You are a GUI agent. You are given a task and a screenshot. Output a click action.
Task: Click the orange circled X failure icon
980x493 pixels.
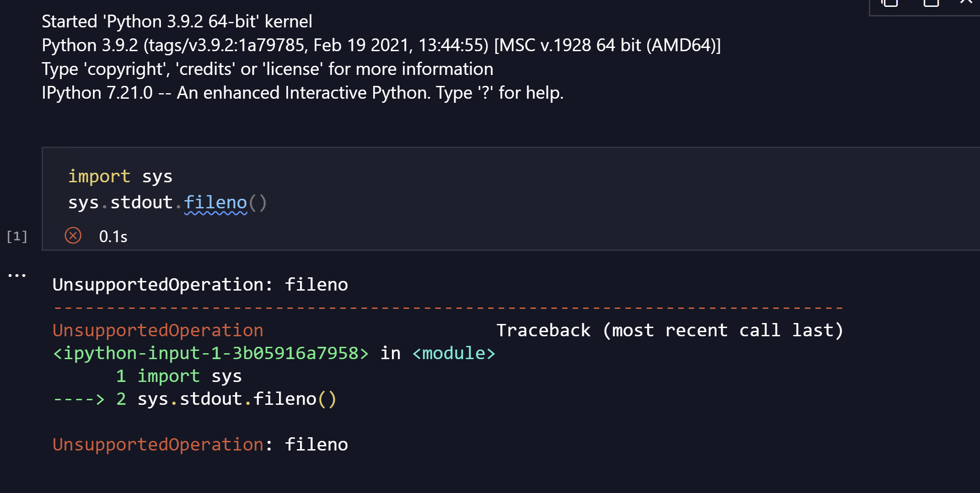[73, 235]
